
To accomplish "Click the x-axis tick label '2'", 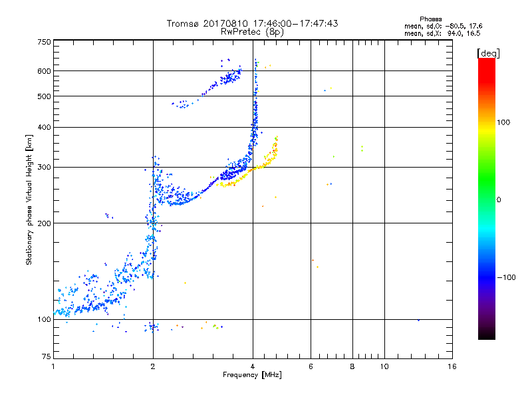I will tap(153, 366).
